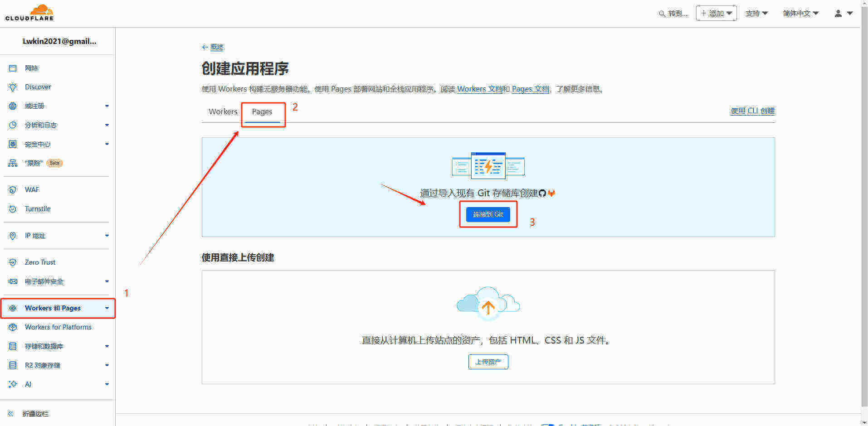Click the Discover lightbulb icon

[x=13, y=87]
